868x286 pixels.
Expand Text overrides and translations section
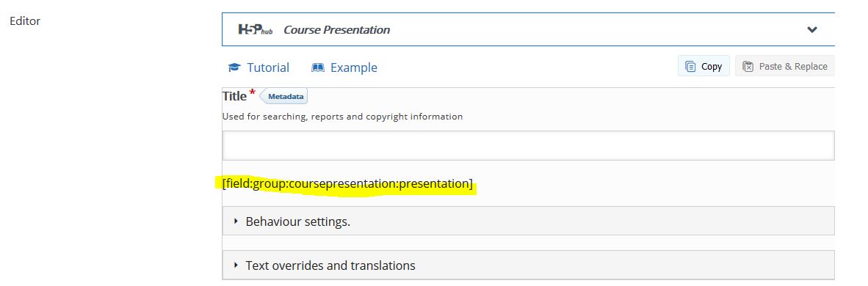pos(528,265)
